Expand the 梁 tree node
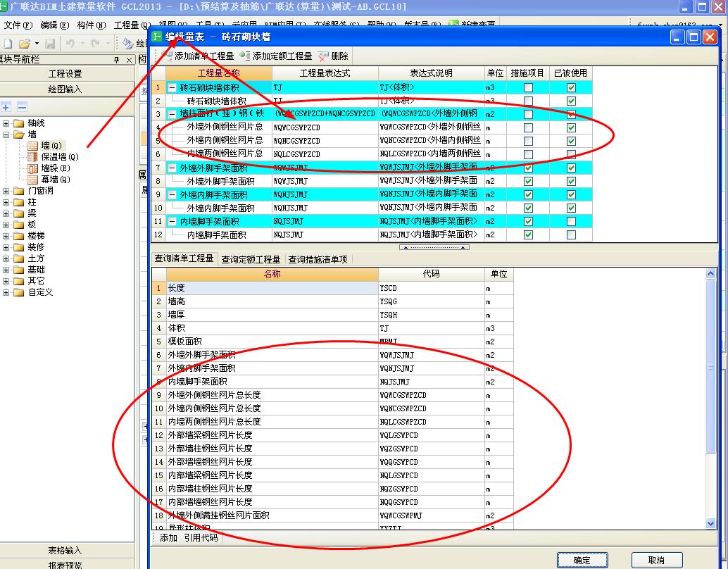The image size is (728, 569). [x=6, y=213]
